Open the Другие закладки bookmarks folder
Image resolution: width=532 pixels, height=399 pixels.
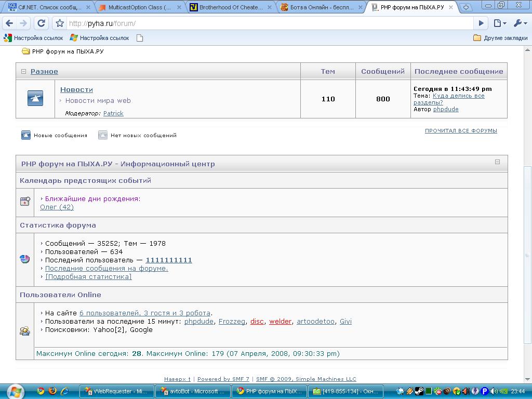coord(500,38)
